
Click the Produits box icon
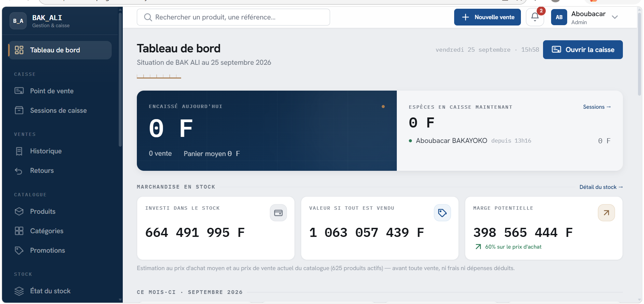[19, 211]
